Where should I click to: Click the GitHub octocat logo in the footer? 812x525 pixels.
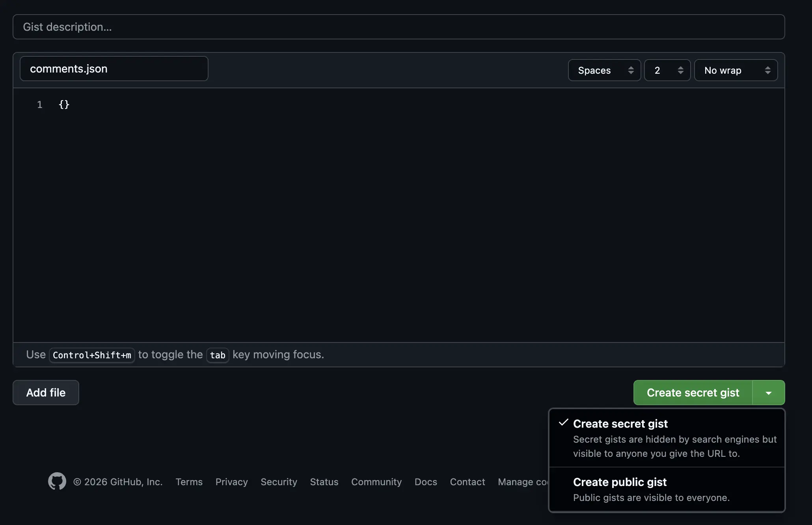(x=57, y=481)
